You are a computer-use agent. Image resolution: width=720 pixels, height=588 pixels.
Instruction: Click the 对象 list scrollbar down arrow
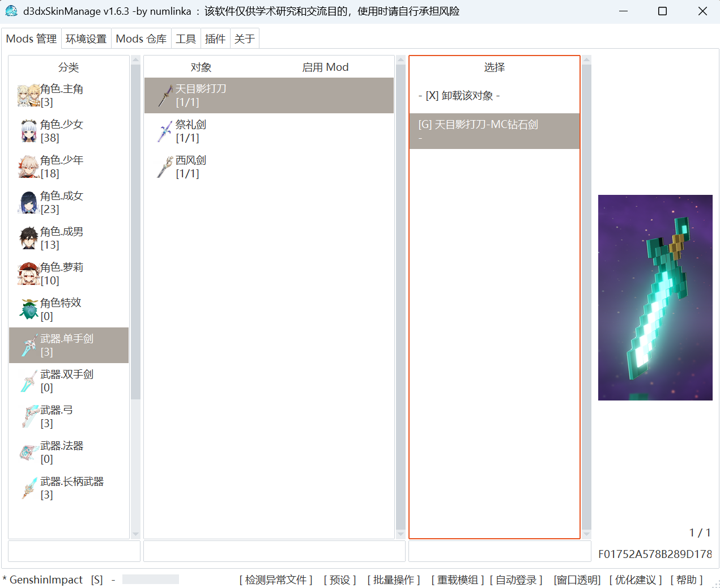pos(401,534)
